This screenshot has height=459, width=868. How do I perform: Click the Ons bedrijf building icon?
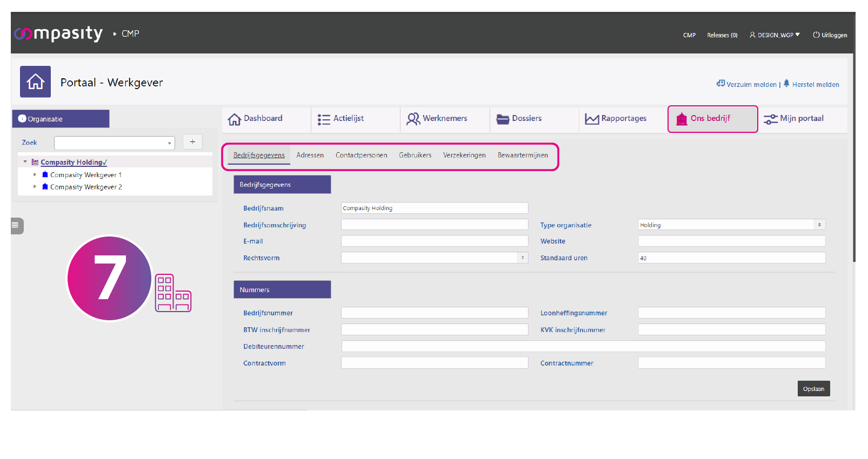682,119
